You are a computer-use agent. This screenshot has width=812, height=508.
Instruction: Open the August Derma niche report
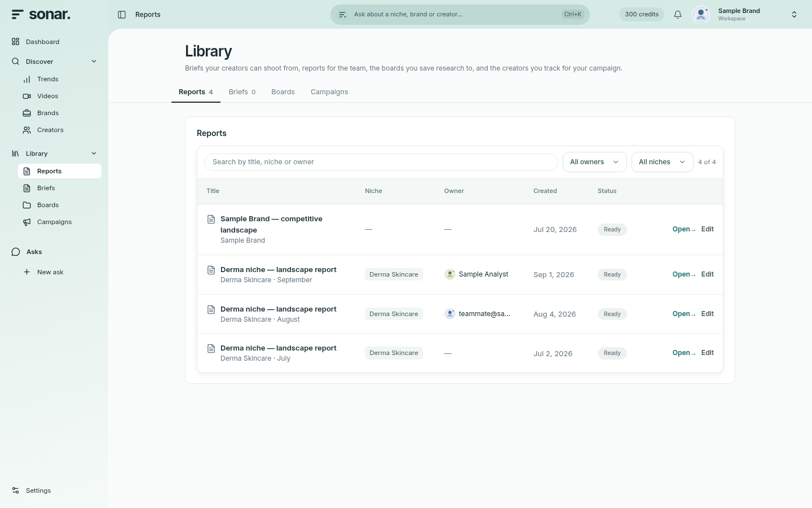tap(684, 314)
